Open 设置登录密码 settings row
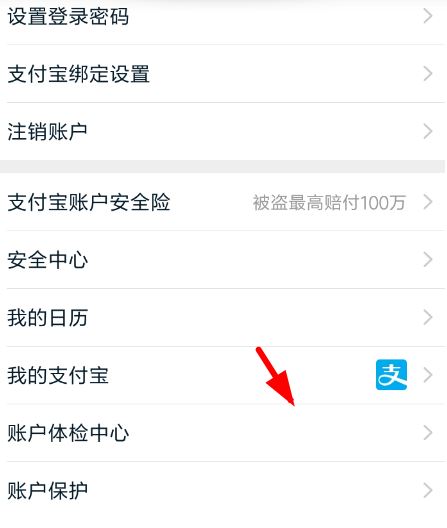The width and height of the screenshot is (447, 528). click(223, 16)
